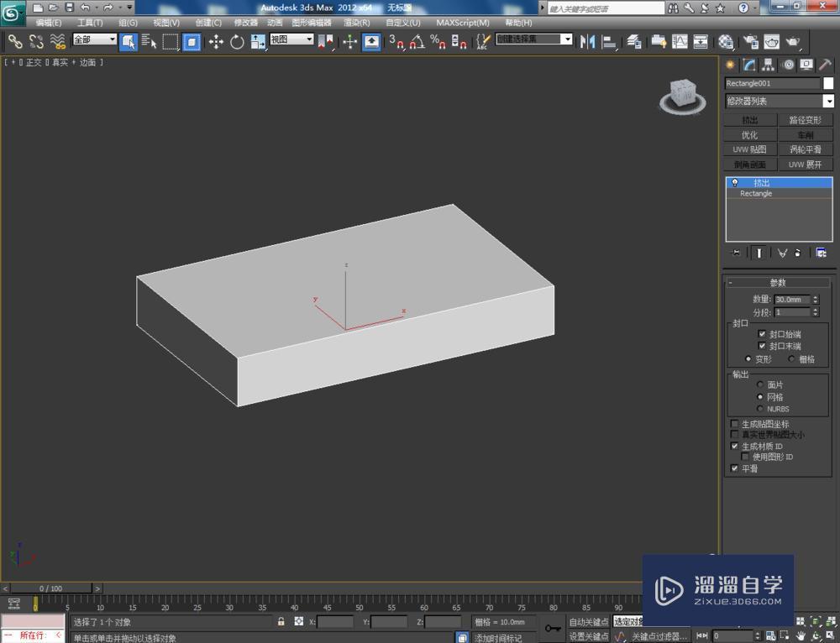Toggle the 挤出 modifier light bulb
Viewport: 840px width, 643px height.
734,182
